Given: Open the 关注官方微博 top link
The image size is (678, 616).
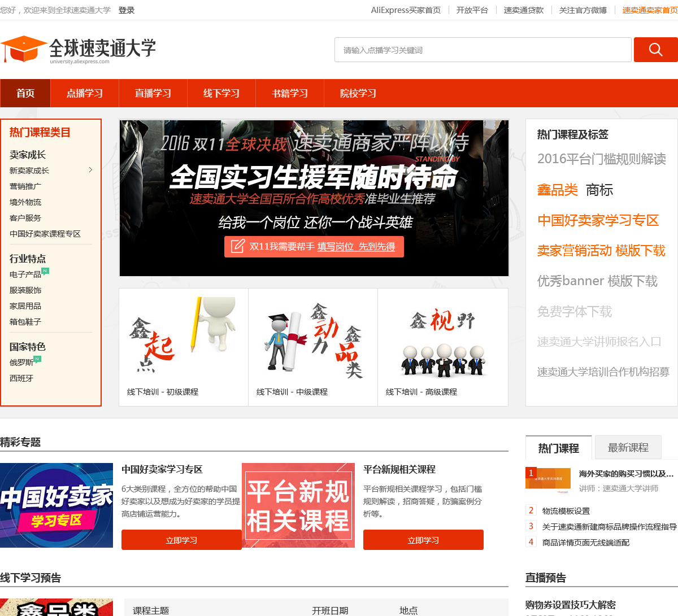Looking at the screenshot, I should (583, 10).
